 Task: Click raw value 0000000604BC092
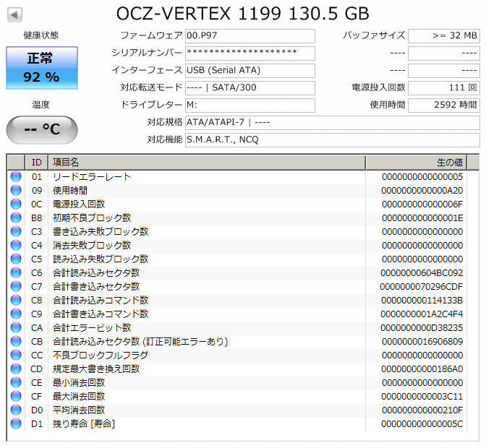pos(422,272)
